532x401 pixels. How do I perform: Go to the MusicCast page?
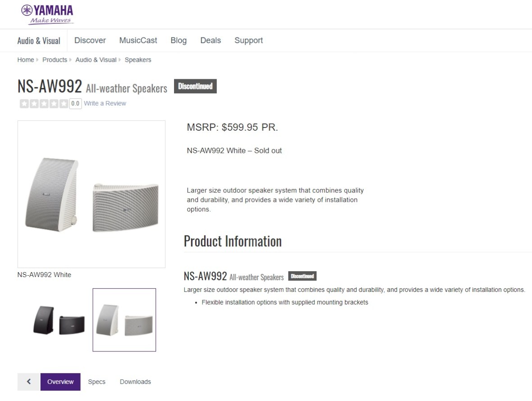click(x=138, y=41)
